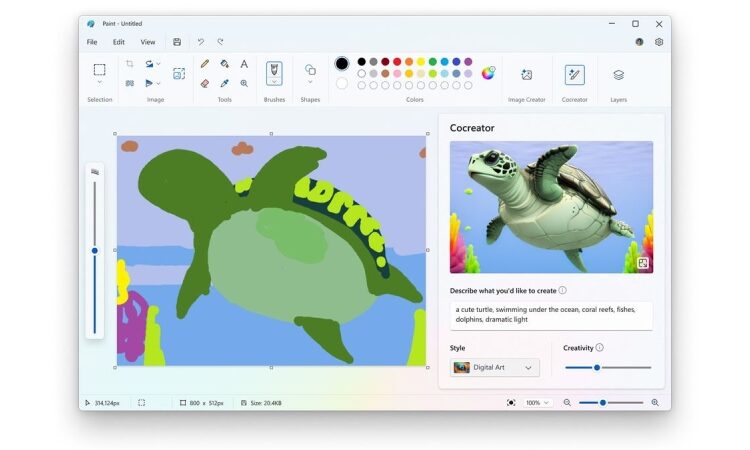Select the Text tool
The height and width of the screenshot is (450, 750).
(x=244, y=64)
